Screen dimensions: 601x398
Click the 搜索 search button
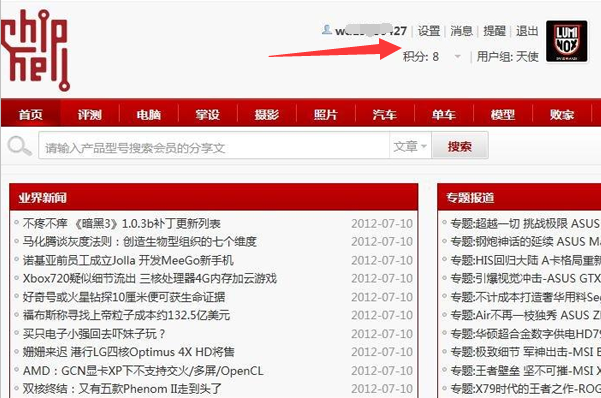[460, 146]
